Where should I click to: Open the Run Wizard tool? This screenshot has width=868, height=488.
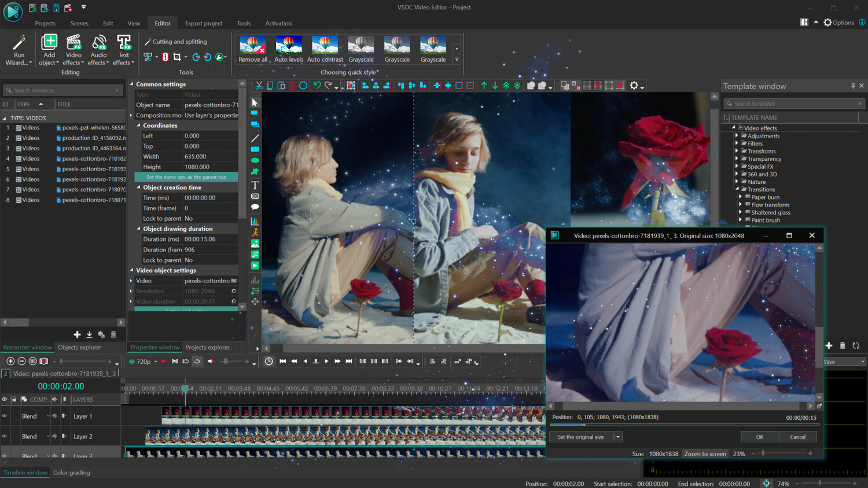19,50
